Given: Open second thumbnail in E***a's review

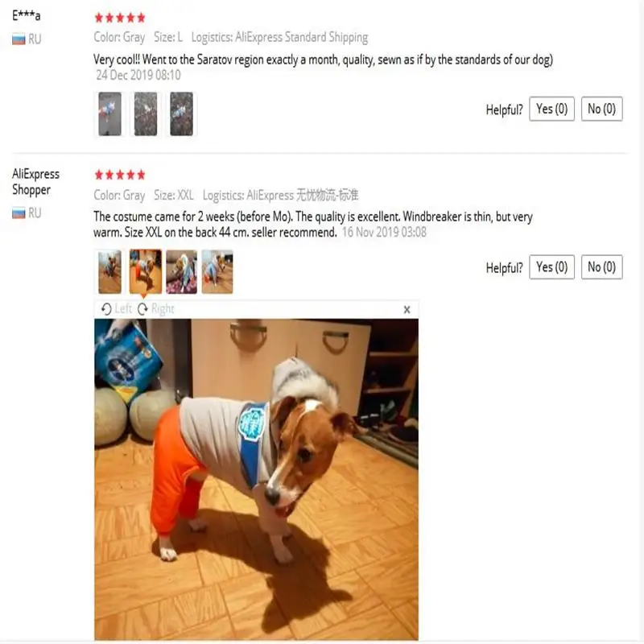Looking at the screenshot, I should click(x=146, y=114).
